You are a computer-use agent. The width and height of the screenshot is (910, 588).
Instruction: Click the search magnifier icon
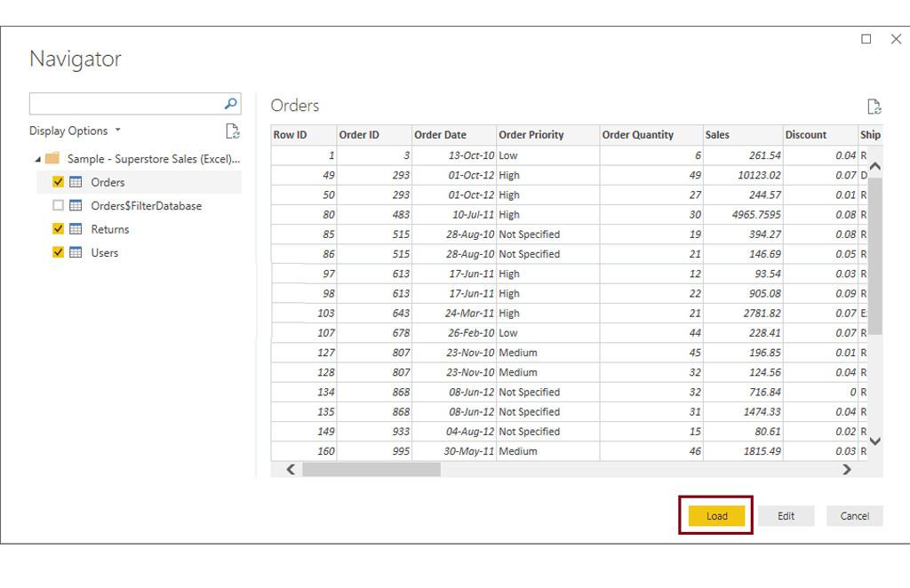[230, 104]
